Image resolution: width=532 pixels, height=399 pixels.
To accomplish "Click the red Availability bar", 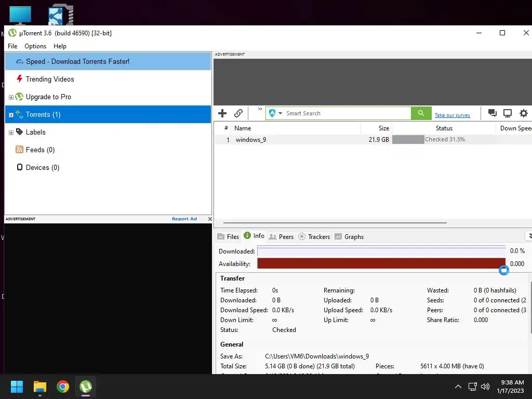I will coord(381,263).
